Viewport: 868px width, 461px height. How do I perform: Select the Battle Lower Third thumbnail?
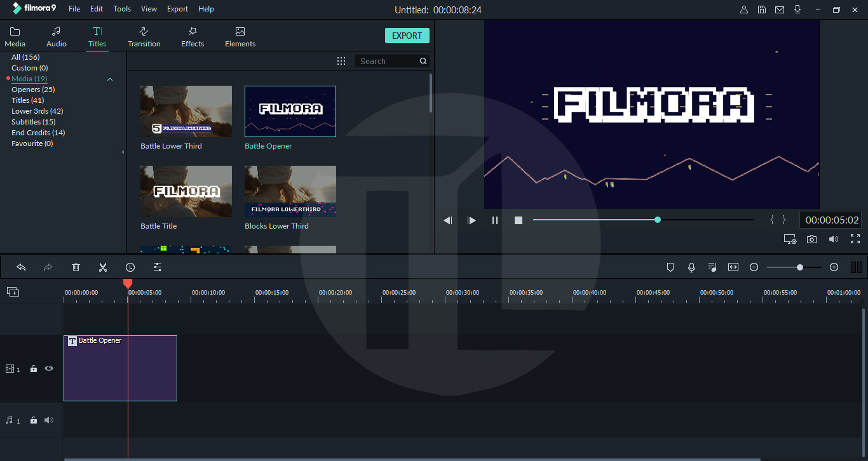pos(186,111)
